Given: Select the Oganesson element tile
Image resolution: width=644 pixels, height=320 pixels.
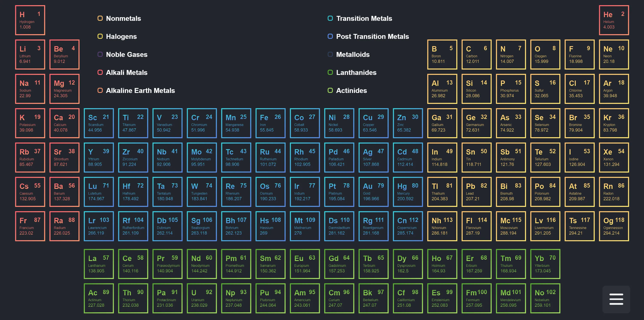Looking at the screenshot, I should point(614,226).
